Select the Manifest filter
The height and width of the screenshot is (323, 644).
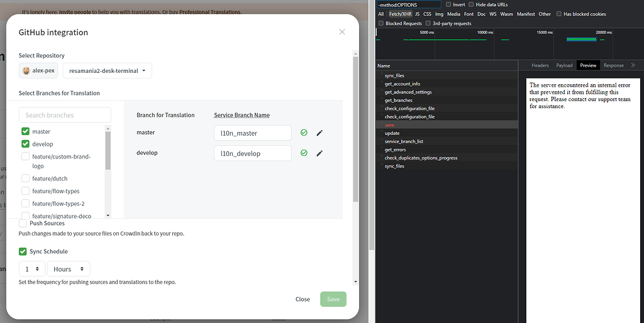pos(526,14)
